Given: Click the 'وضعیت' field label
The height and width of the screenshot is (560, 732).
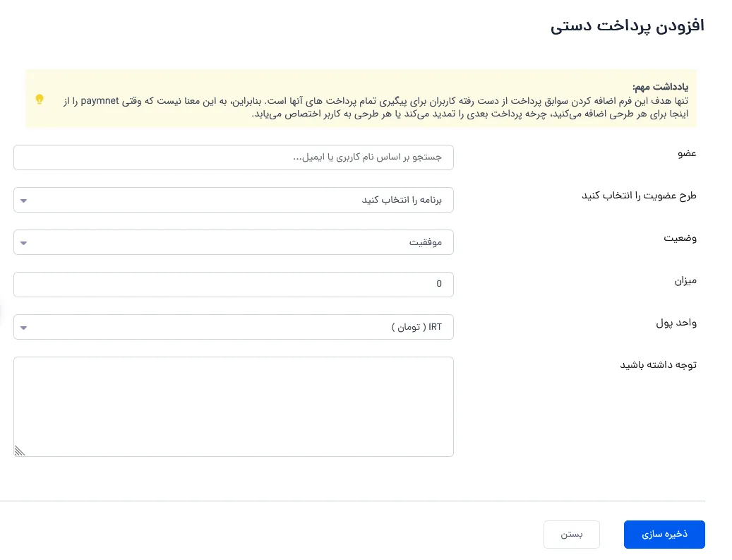Looking at the screenshot, I should click(x=680, y=238).
